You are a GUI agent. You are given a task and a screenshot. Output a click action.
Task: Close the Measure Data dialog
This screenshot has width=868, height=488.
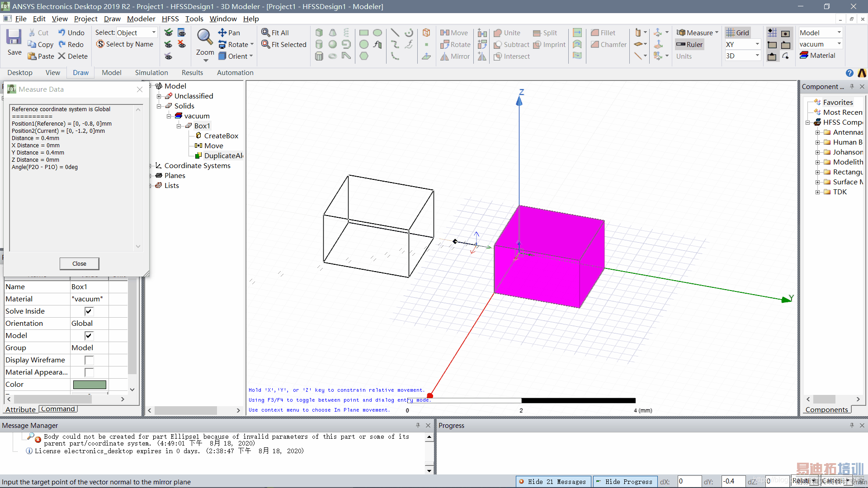(x=79, y=264)
